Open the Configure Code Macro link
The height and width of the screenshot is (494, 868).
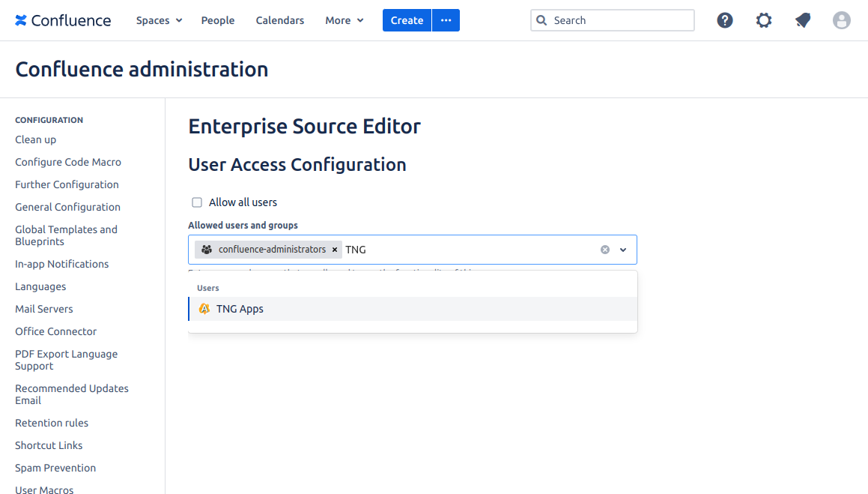(x=68, y=162)
